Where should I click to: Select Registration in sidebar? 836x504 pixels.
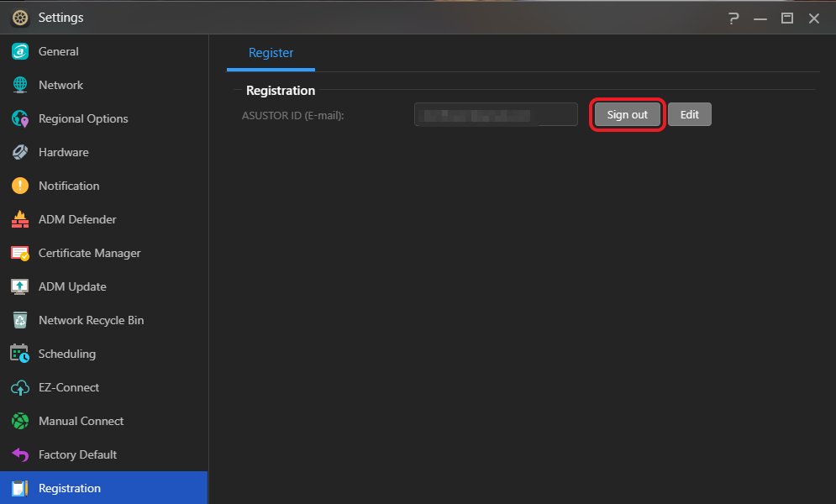tap(104, 487)
